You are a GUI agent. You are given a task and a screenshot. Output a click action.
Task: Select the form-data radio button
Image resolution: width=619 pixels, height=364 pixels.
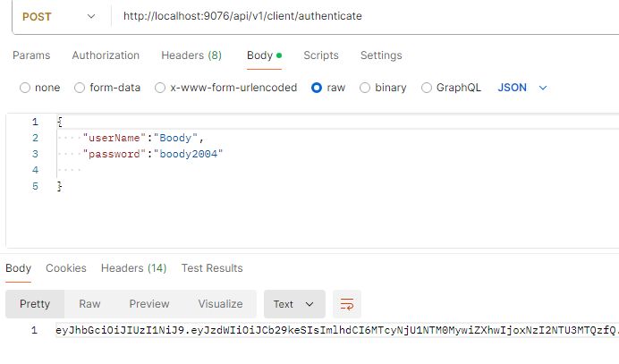(x=80, y=88)
